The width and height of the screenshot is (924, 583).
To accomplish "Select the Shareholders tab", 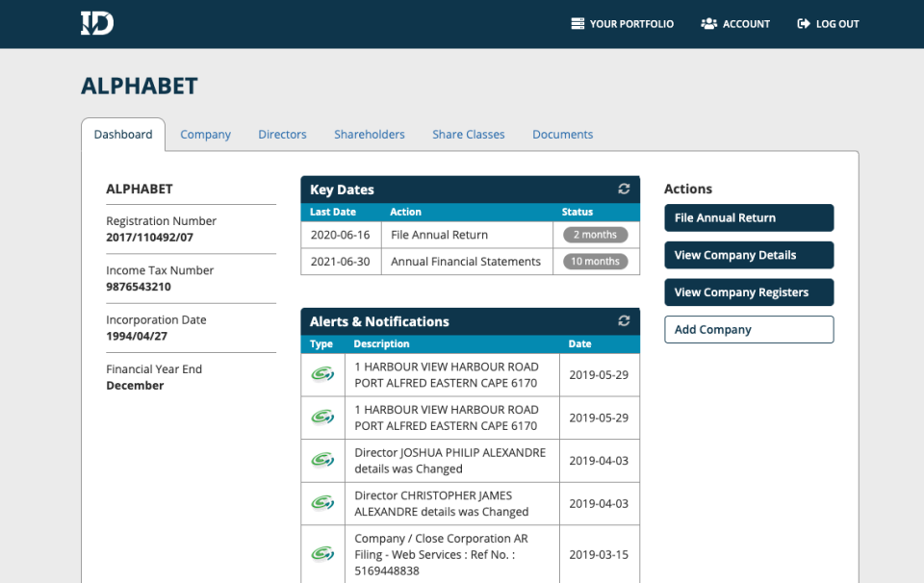I will point(370,135).
